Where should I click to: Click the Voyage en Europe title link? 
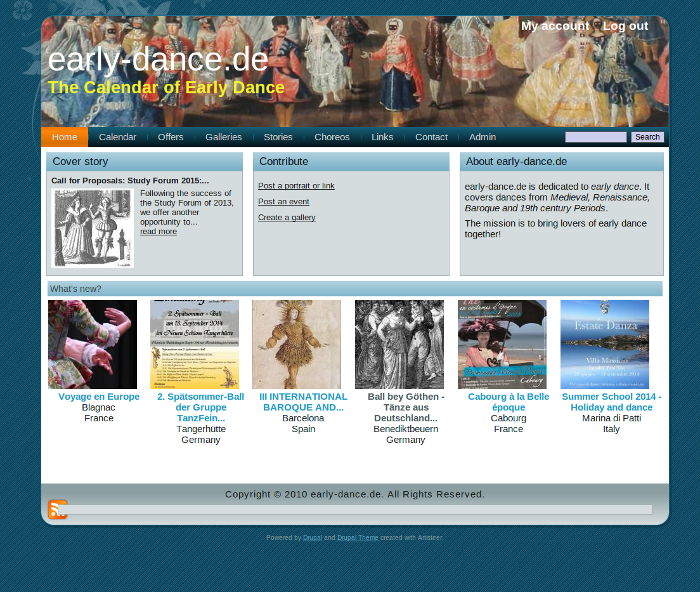99,397
